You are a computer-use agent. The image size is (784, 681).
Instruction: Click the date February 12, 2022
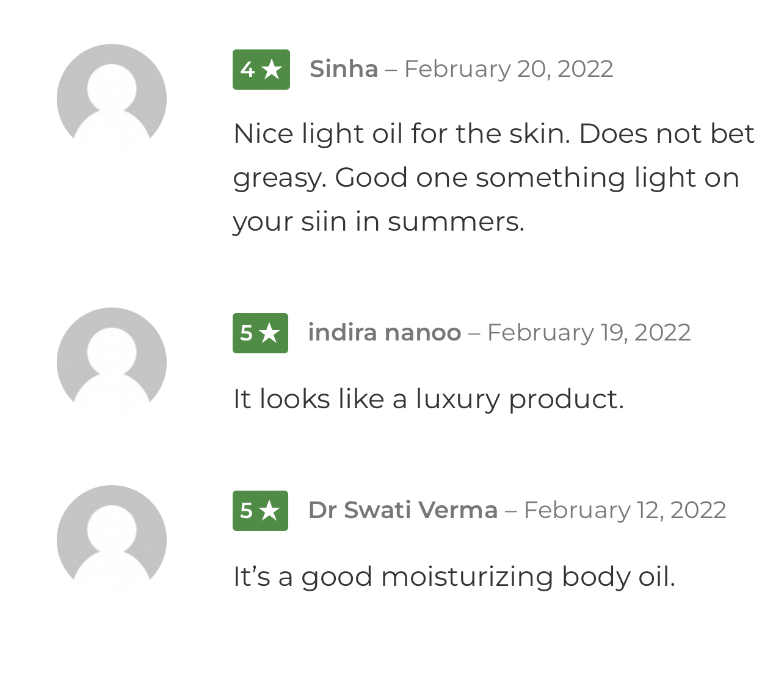(x=625, y=510)
